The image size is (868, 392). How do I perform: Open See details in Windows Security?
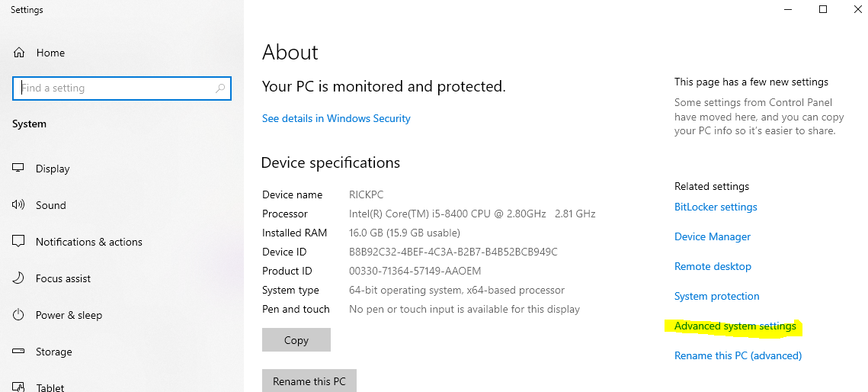pos(336,118)
